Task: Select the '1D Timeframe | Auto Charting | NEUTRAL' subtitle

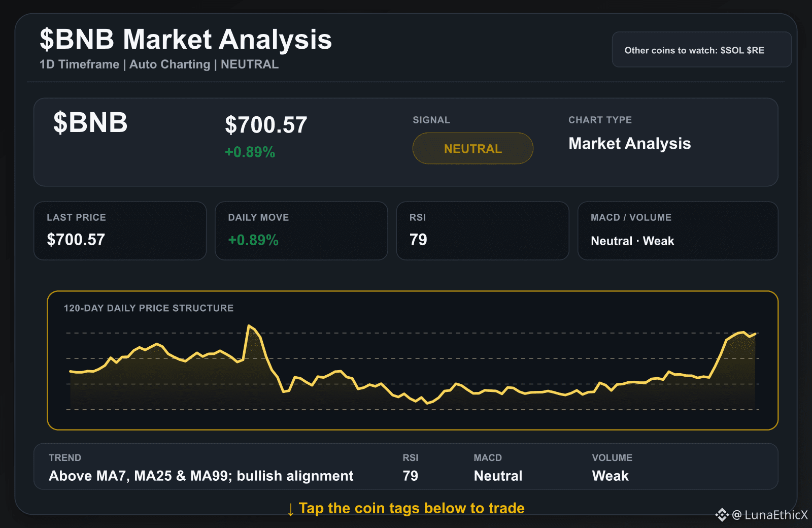Action: point(159,64)
